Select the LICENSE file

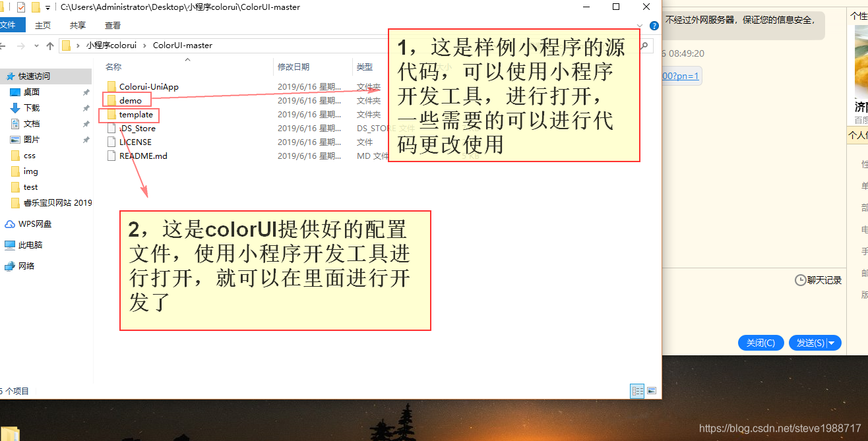[135, 142]
